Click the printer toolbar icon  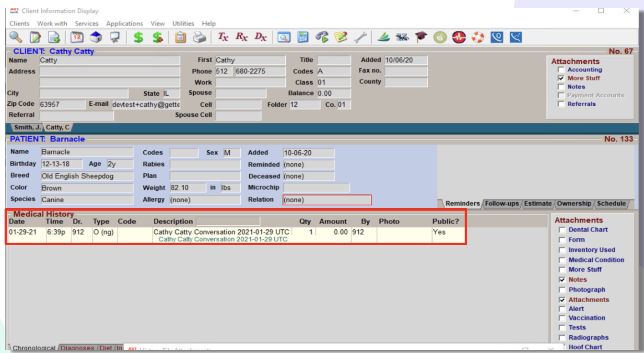click(x=200, y=37)
